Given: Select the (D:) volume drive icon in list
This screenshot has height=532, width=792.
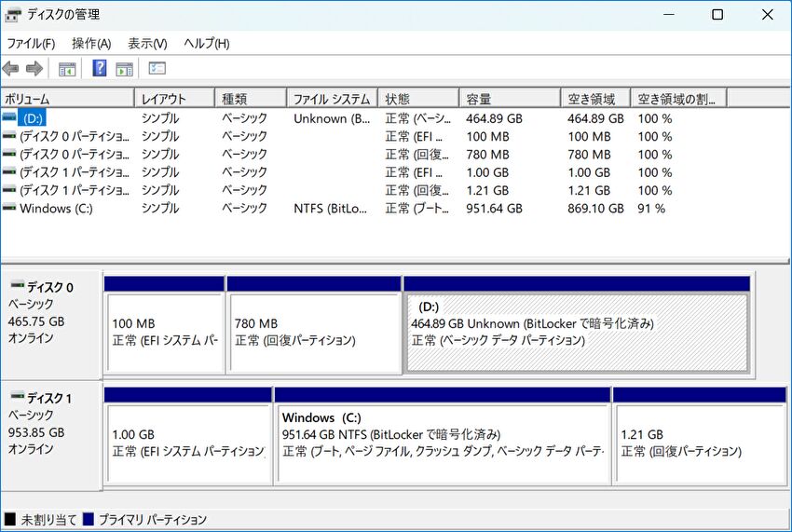Looking at the screenshot, I should pyautogui.click(x=9, y=118).
